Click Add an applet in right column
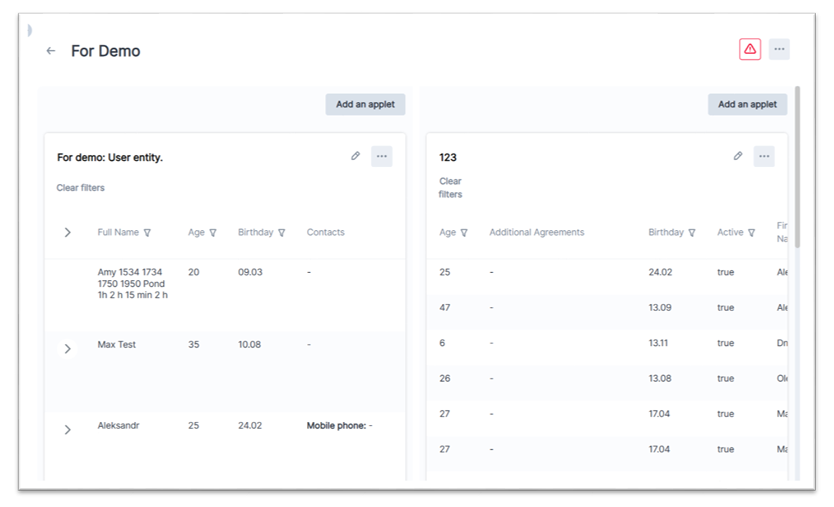Screen dimensions: 834x507 pos(747,104)
